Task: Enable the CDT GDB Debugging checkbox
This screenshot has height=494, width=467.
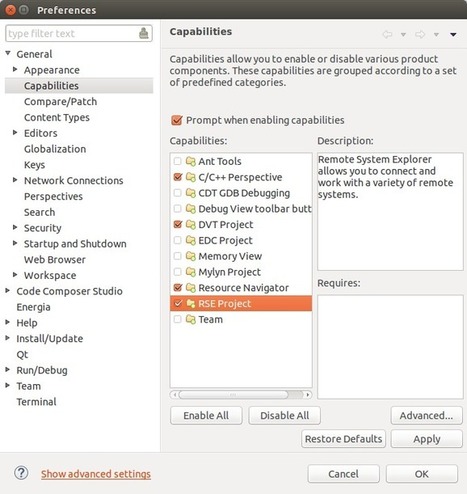Action: pos(178,193)
